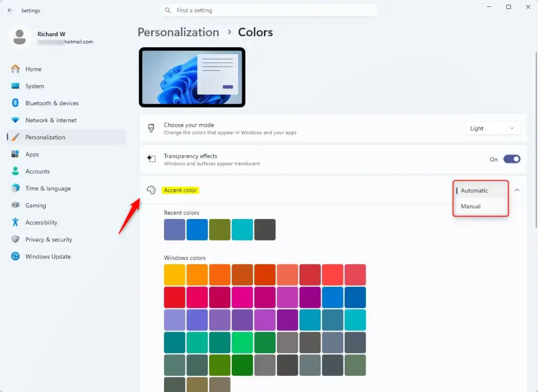Close the Settings window
The height and width of the screenshot is (392, 538).
pyautogui.click(x=528, y=7)
